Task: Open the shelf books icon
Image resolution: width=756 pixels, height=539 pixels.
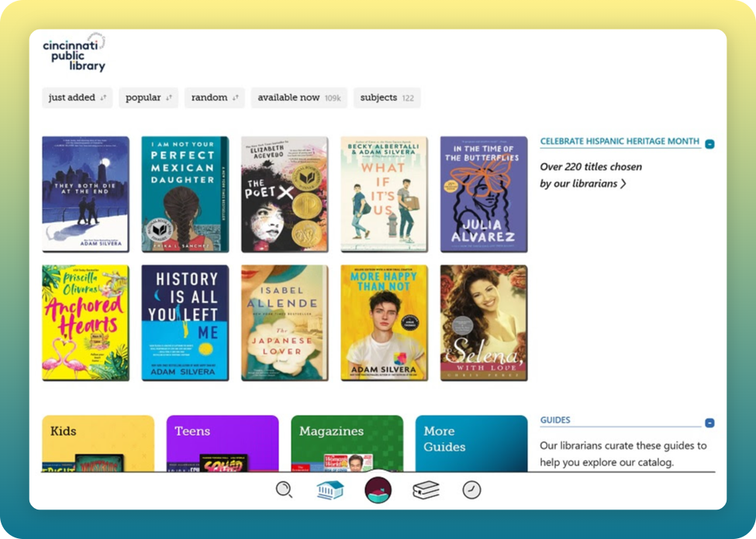Action: (426, 490)
